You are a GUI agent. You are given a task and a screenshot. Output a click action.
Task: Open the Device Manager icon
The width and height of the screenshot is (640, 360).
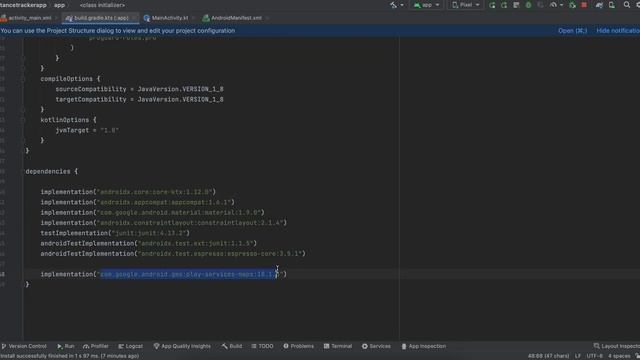(611, 5)
